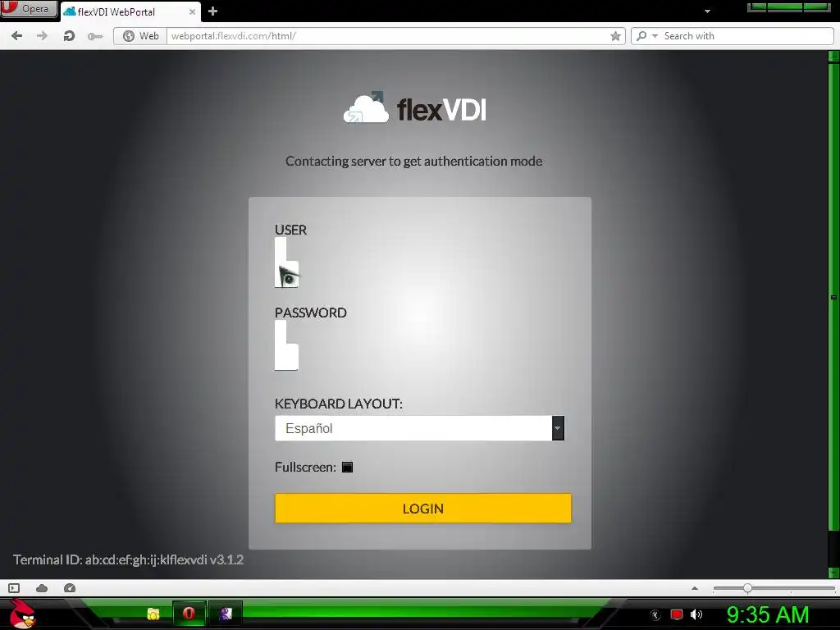Image resolution: width=840 pixels, height=630 pixels.
Task: Show hidden tray icons arrow
Action: coord(655,615)
